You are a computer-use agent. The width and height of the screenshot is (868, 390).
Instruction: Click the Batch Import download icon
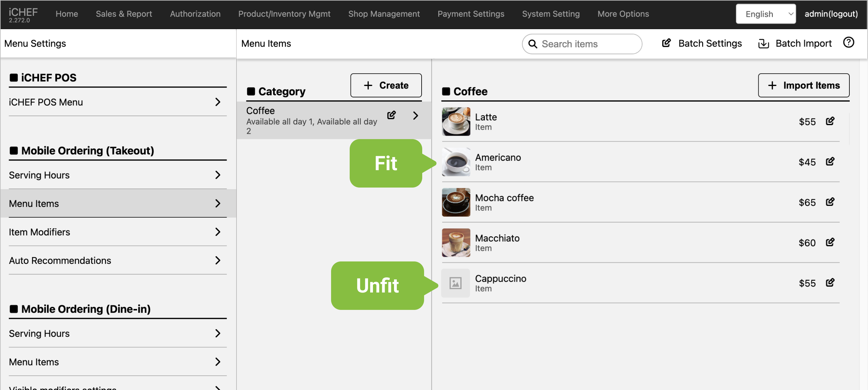click(763, 44)
